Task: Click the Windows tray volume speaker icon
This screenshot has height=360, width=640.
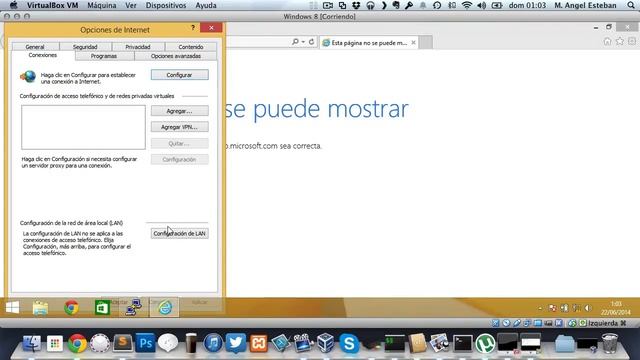Action: (588, 308)
